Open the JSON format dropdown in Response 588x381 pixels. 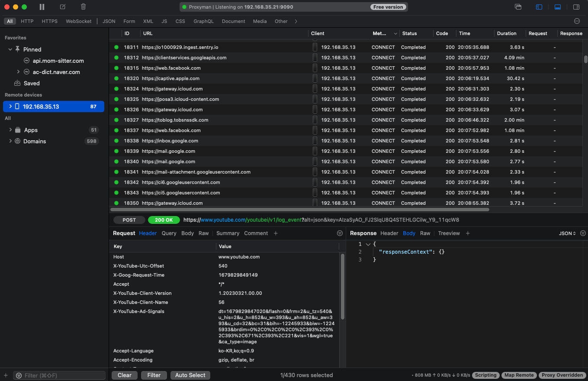(x=567, y=233)
